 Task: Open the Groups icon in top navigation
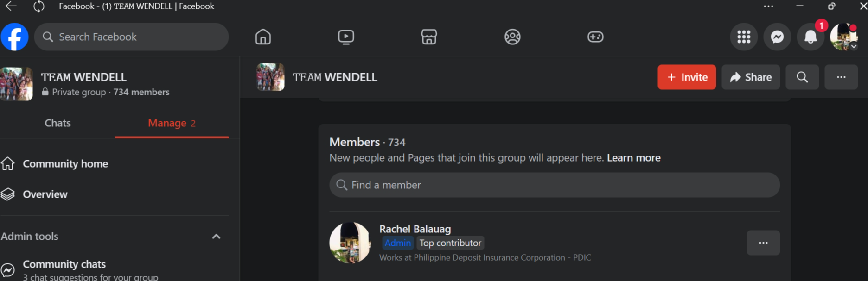point(512,37)
